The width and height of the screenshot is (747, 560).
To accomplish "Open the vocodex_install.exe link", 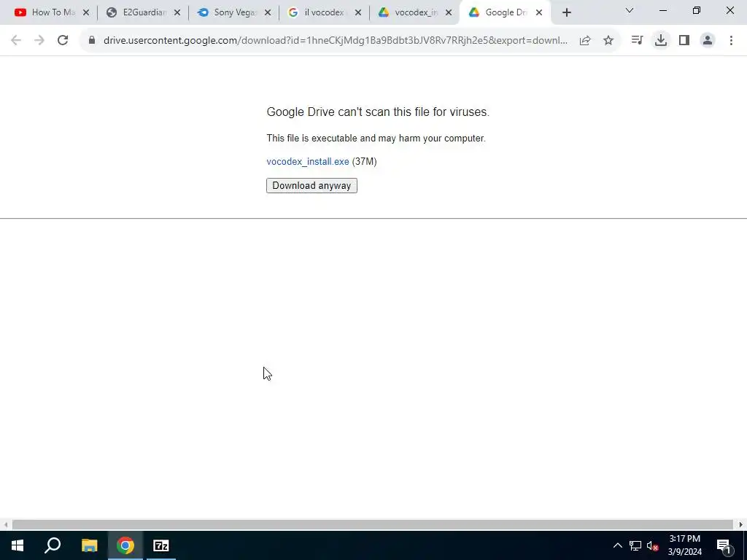I will 308,161.
